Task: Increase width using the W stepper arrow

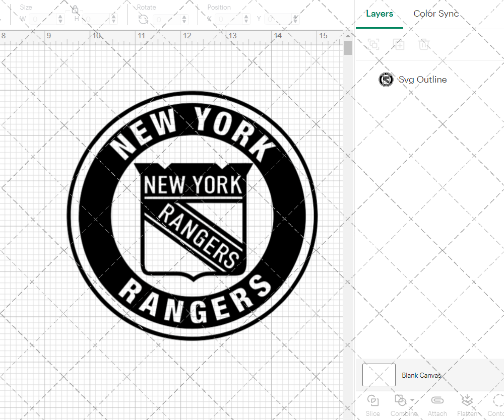Action: (60, 17)
